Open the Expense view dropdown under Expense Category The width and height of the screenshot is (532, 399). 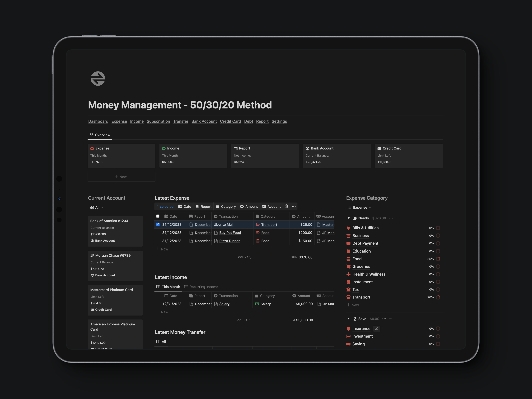click(359, 207)
